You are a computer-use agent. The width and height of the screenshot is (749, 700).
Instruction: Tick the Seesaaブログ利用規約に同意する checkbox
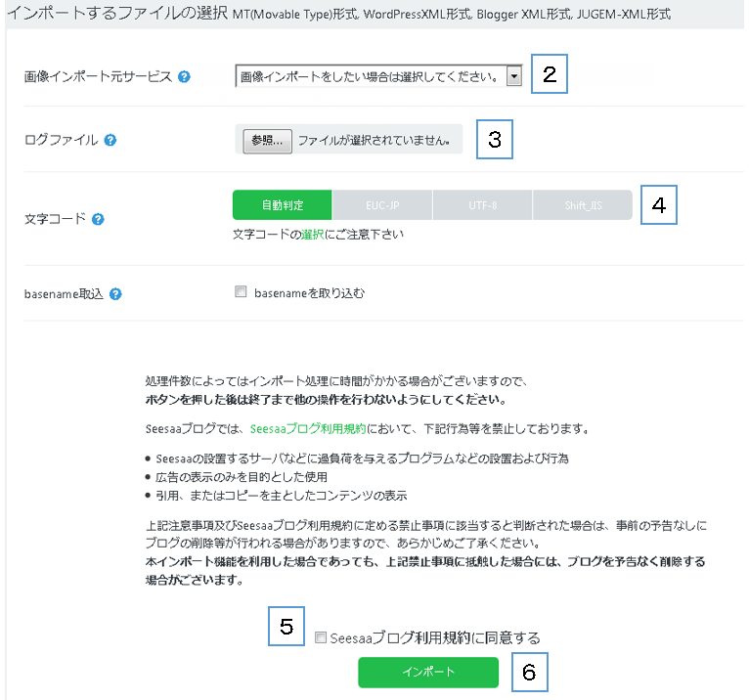(321, 637)
